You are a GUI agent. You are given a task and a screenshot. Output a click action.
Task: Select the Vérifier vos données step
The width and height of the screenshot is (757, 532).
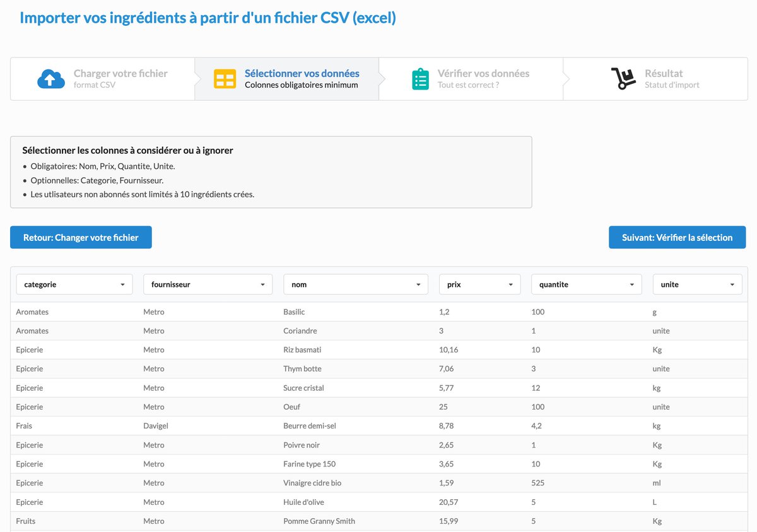[x=483, y=73]
